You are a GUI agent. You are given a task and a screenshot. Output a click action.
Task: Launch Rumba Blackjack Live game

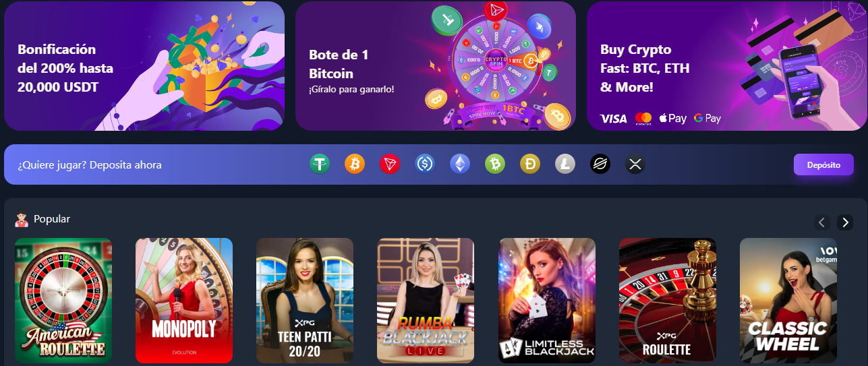(426, 301)
